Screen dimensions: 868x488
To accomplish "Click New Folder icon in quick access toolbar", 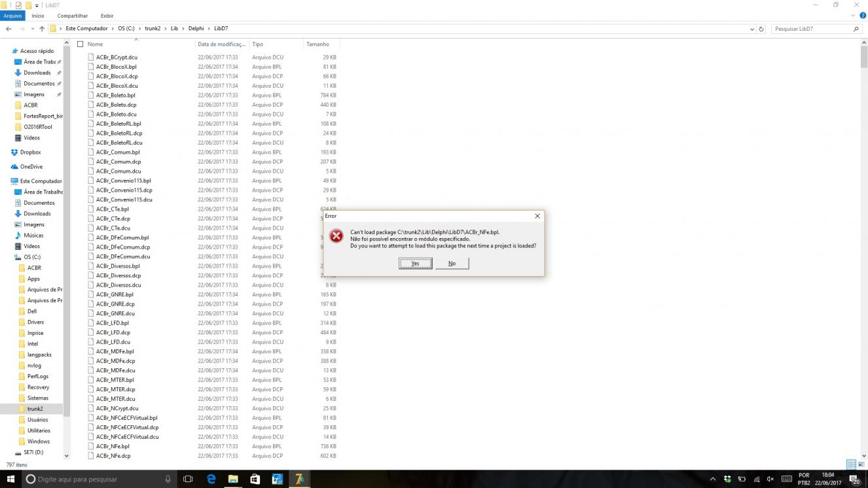I will pos(28,5).
